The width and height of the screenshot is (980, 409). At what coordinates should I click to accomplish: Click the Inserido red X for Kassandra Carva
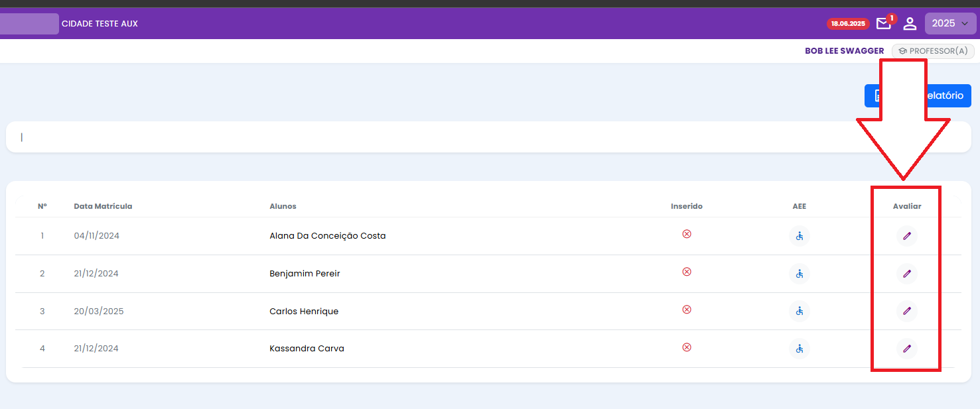coord(687,347)
